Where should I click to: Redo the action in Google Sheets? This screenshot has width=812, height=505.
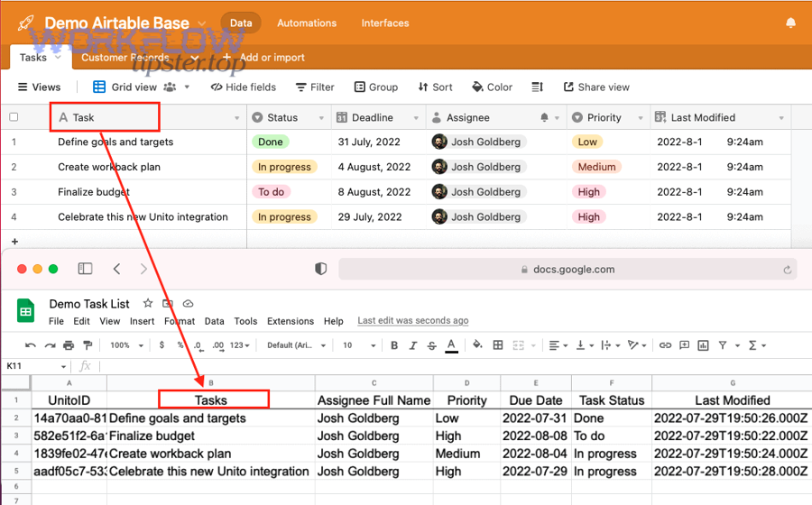pos(50,345)
